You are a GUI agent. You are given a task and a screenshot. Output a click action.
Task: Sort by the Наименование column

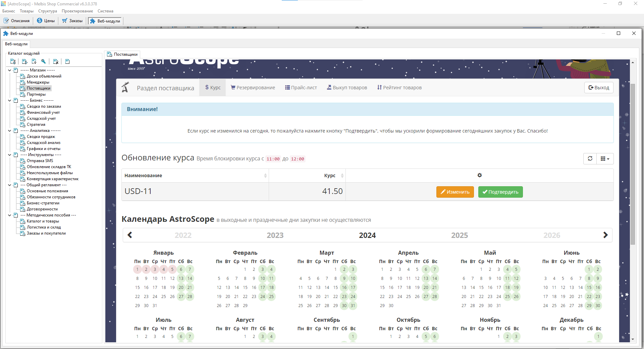tap(195, 176)
